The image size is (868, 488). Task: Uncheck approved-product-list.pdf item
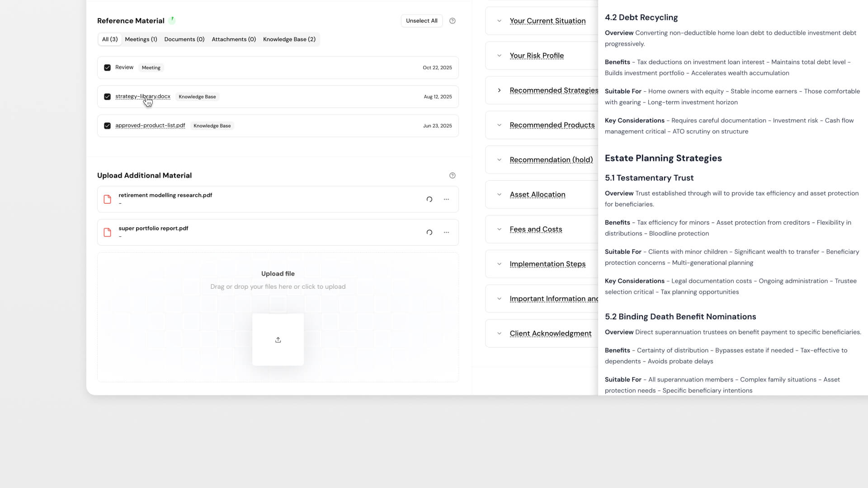pyautogui.click(x=107, y=126)
